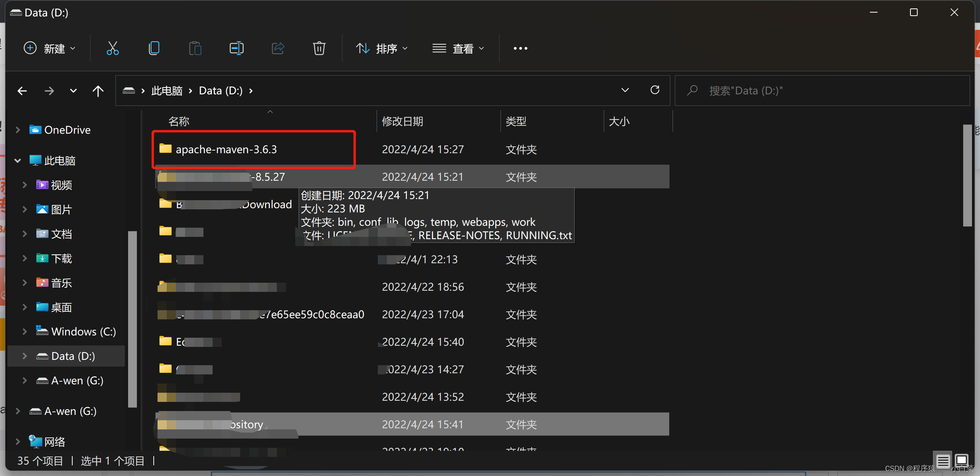Image resolution: width=980 pixels, height=476 pixels.
Task: Go back with the left arrow
Action: click(22, 91)
